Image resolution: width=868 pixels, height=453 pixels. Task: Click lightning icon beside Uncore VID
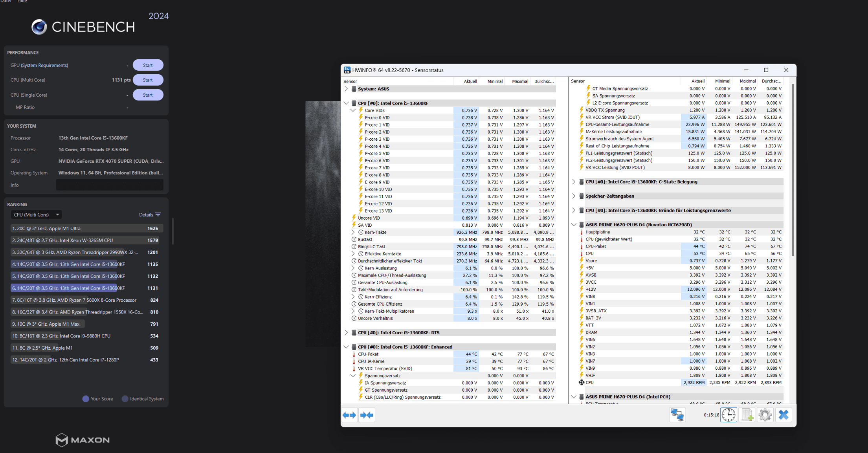(x=354, y=218)
